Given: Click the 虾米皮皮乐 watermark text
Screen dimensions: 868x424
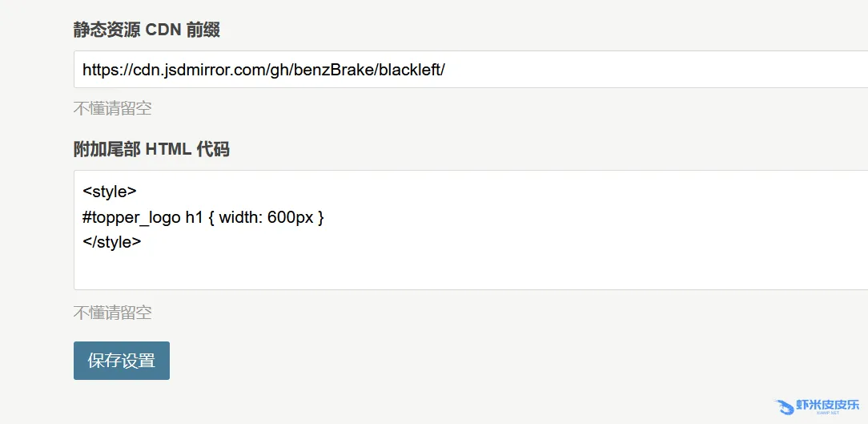Looking at the screenshot, I should coord(827,406).
